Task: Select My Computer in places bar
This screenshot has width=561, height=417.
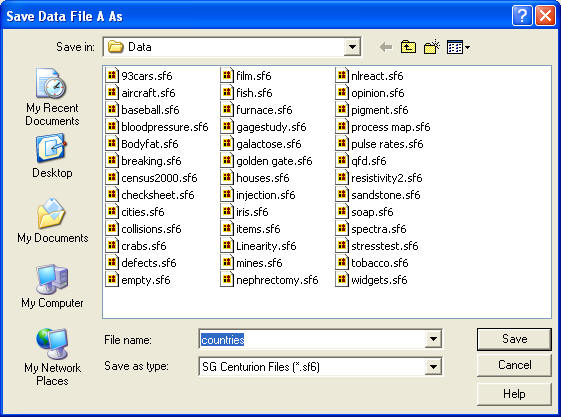Action: point(52,286)
